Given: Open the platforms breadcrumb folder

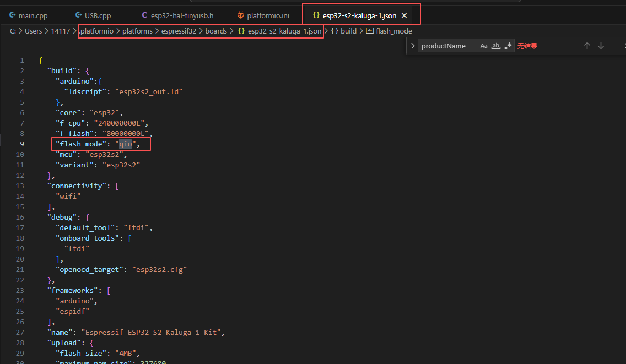Looking at the screenshot, I should point(137,31).
